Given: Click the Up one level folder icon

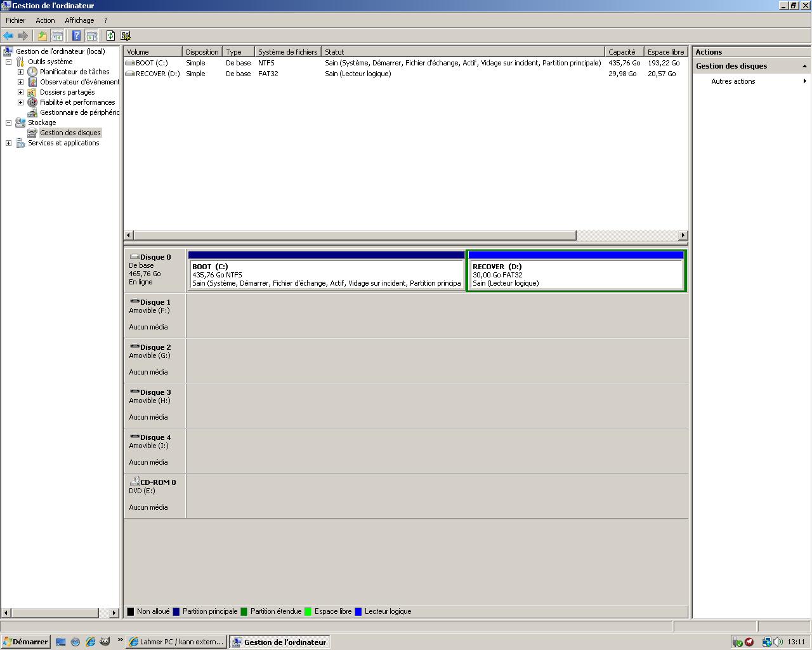Looking at the screenshot, I should 43,36.
